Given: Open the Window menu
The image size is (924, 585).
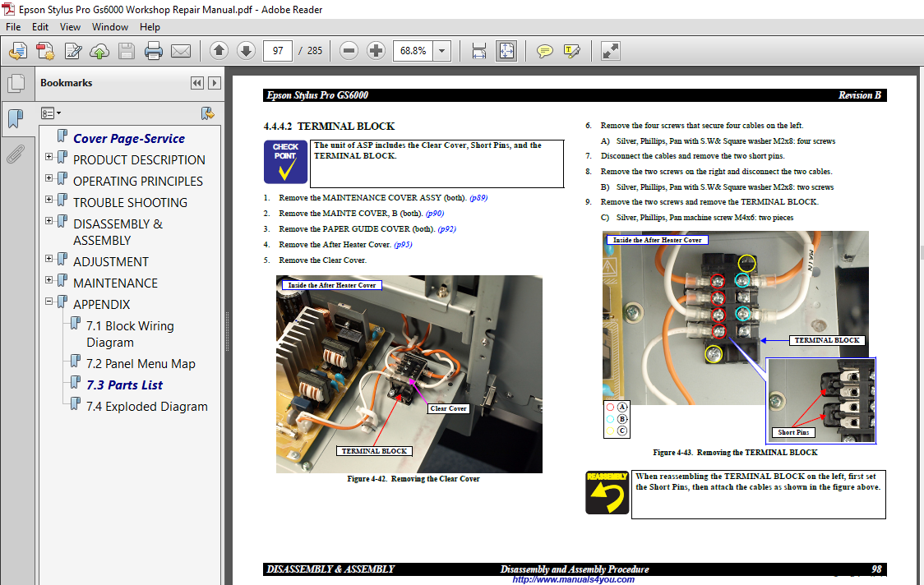Looking at the screenshot, I should click(109, 27).
